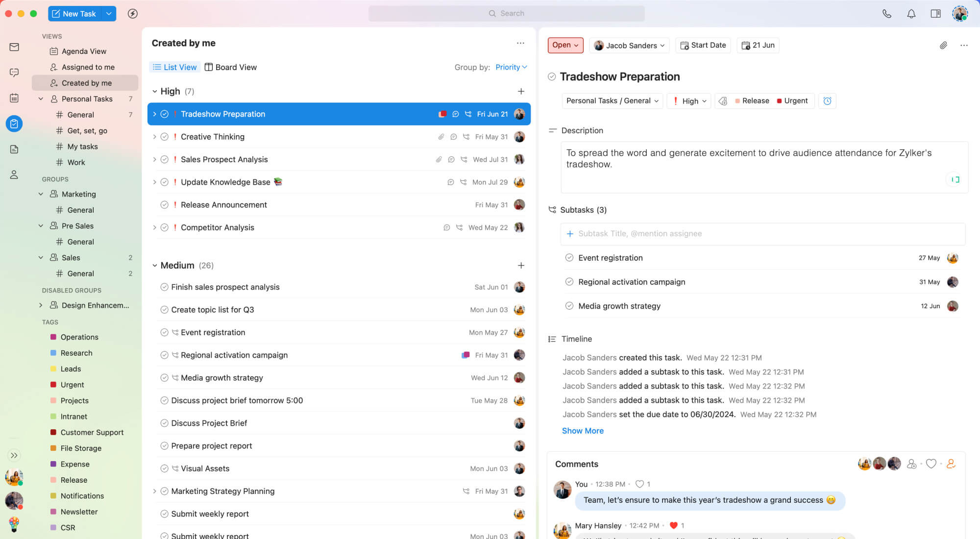Viewport: 980px width, 539px height.
Task: Set a reminder with clock icon
Action: [x=827, y=101]
